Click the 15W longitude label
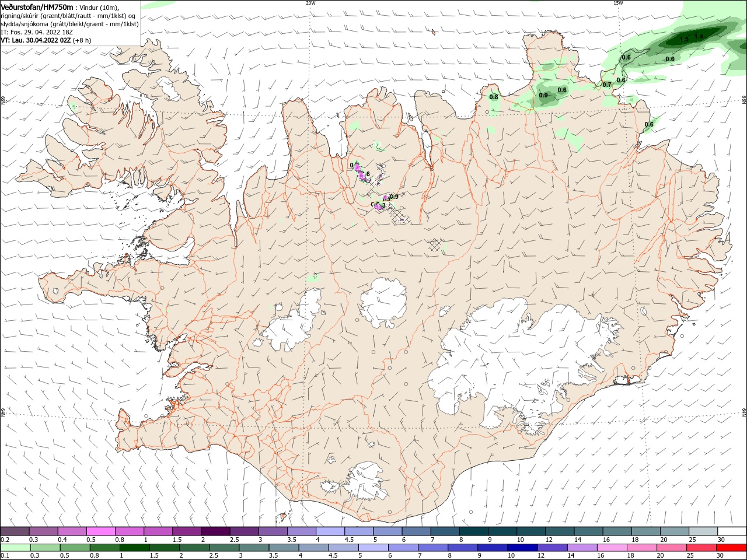The height and width of the screenshot is (560, 747). pos(618,2)
